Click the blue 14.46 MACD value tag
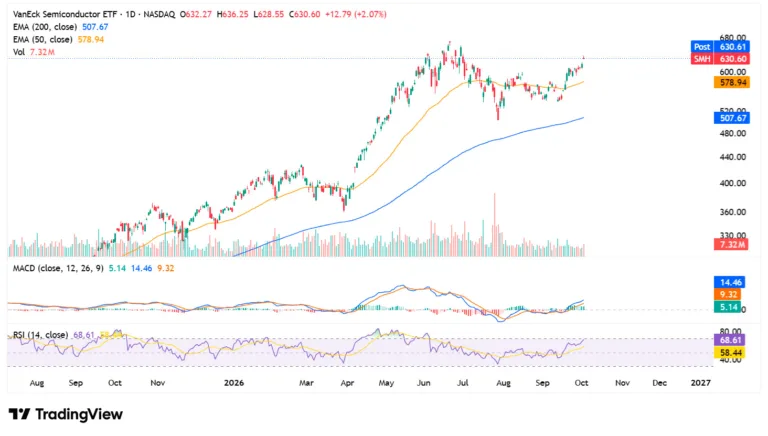Image resolution: width=768 pixels, height=436 pixels. pyautogui.click(x=729, y=282)
